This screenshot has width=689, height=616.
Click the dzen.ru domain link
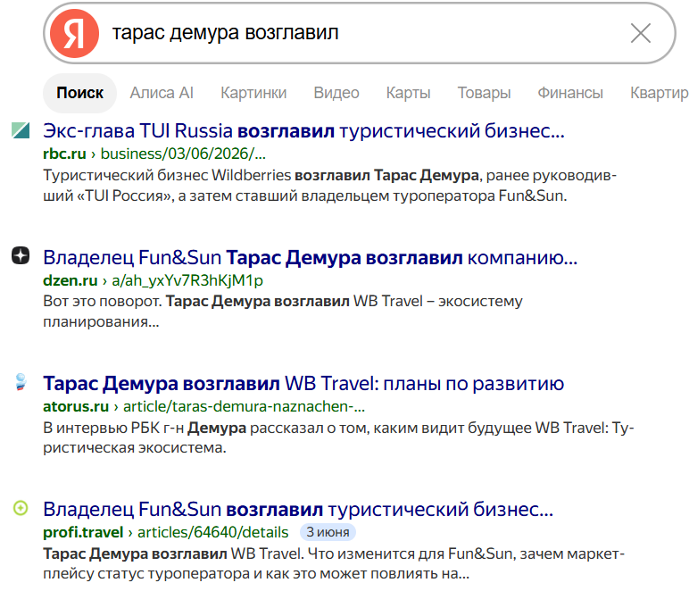point(71,280)
